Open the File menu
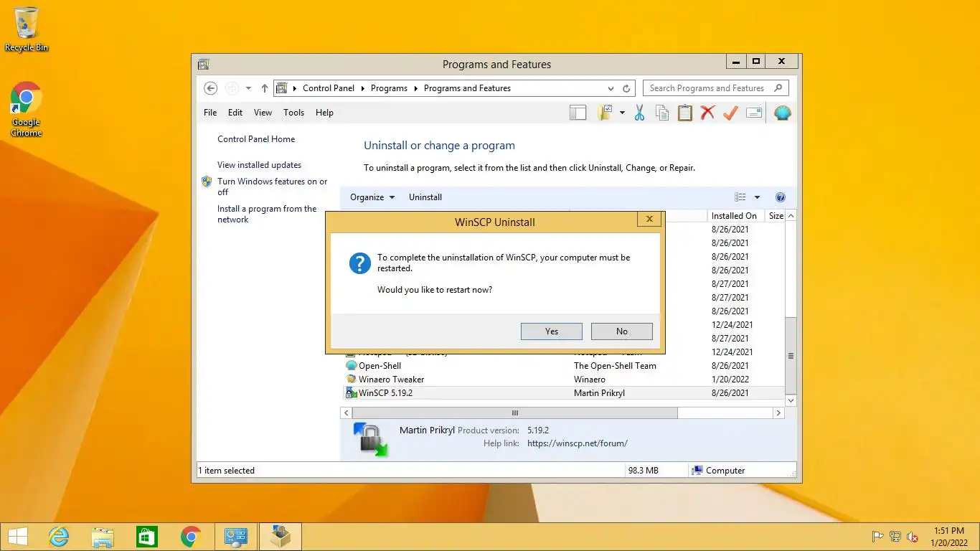 coord(210,113)
